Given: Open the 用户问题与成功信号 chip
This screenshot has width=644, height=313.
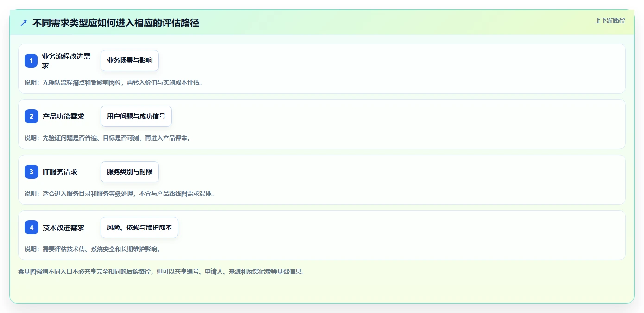Looking at the screenshot, I should tap(136, 116).
